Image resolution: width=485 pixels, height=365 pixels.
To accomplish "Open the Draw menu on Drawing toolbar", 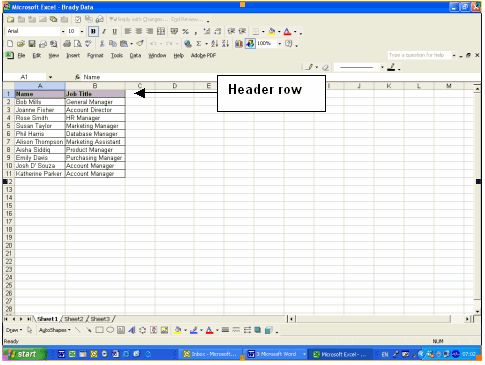I will [14, 330].
